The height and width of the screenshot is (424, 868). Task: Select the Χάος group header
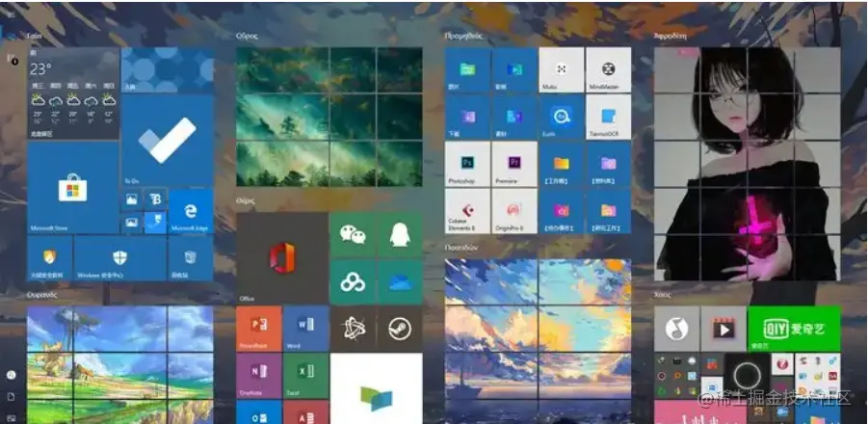[x=662, y=295]
